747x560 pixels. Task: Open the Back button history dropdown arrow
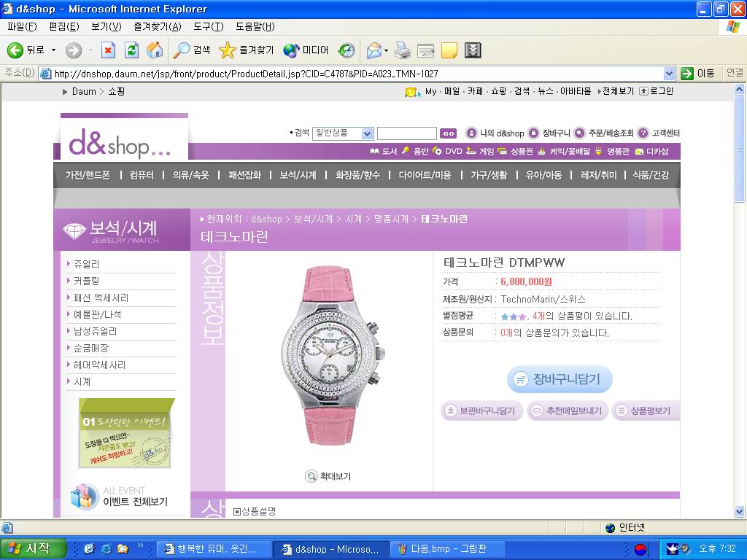[53, 50]
